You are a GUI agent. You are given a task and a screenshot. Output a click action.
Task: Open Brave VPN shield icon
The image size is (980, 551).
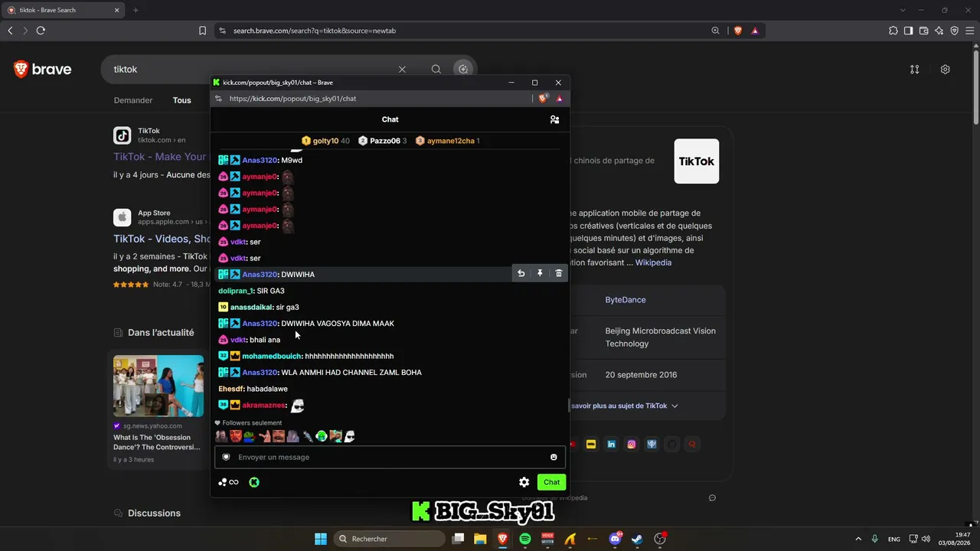(x=954, y=31)
